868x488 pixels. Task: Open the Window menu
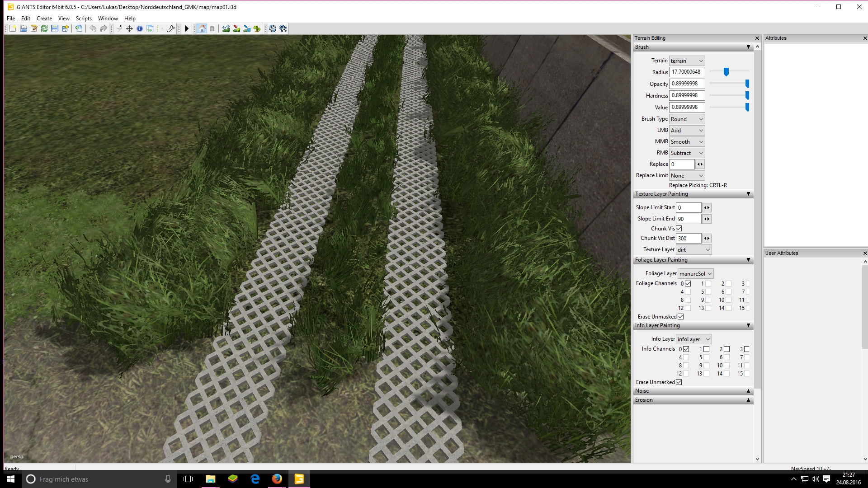108,19
